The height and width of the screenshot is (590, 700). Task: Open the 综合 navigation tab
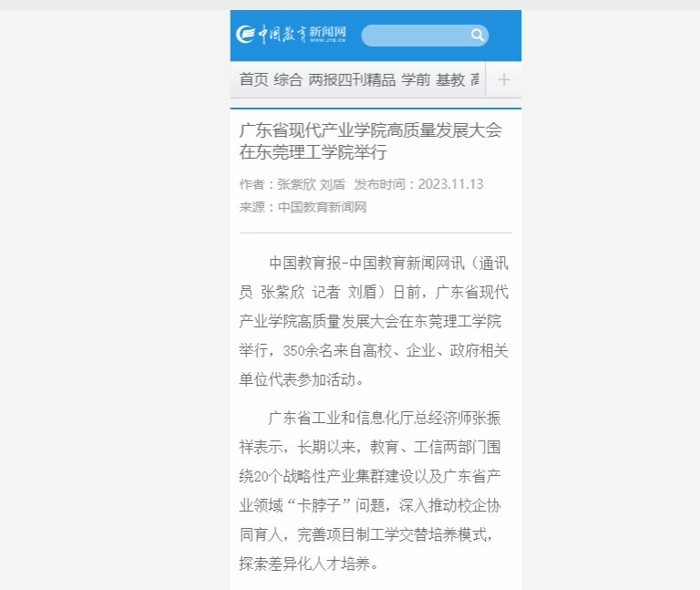(x=288, y=80)
